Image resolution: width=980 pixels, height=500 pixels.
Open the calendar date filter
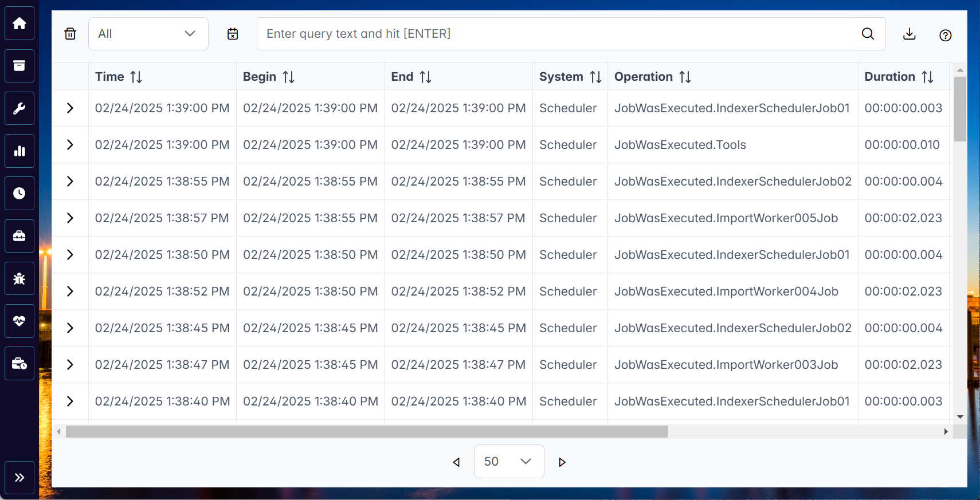(233, 34)
